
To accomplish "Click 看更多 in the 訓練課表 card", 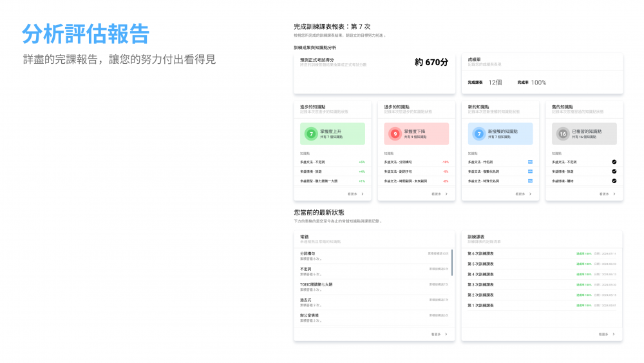I will 606,334.
